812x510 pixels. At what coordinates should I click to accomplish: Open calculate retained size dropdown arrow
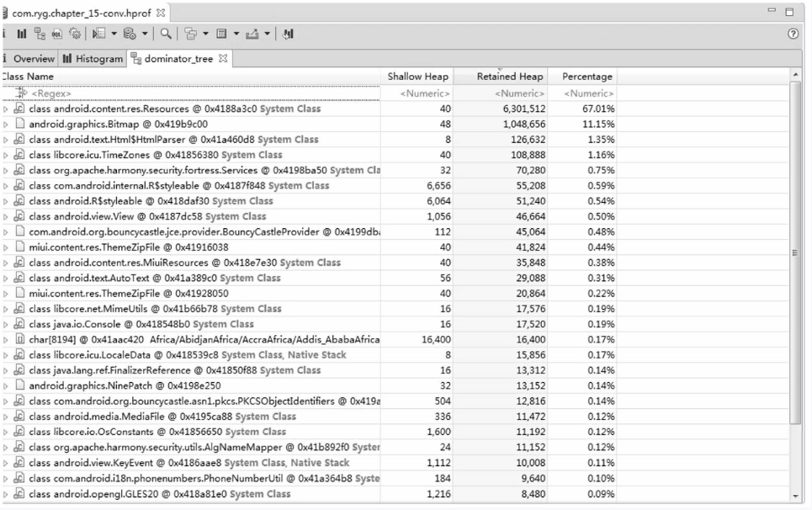pos(236,34)
